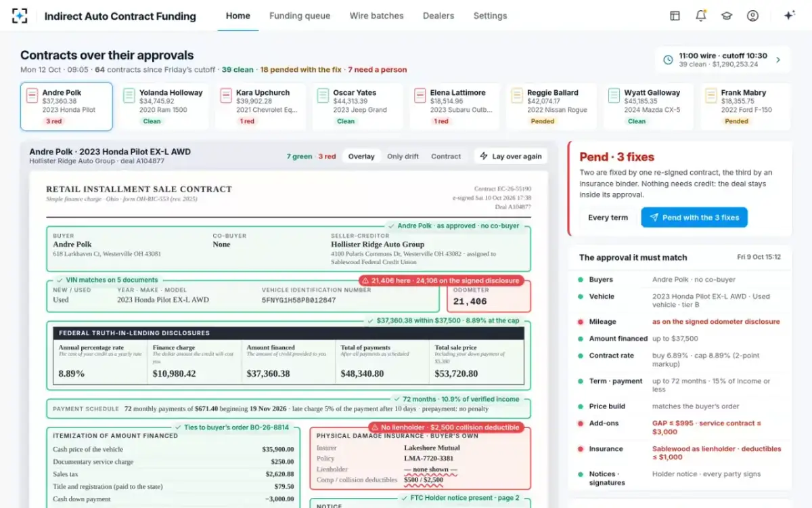Select Yolanda Holloway contract card
Image resolution: width=812 pixels, height=508 pixels.
pos(164,106)
